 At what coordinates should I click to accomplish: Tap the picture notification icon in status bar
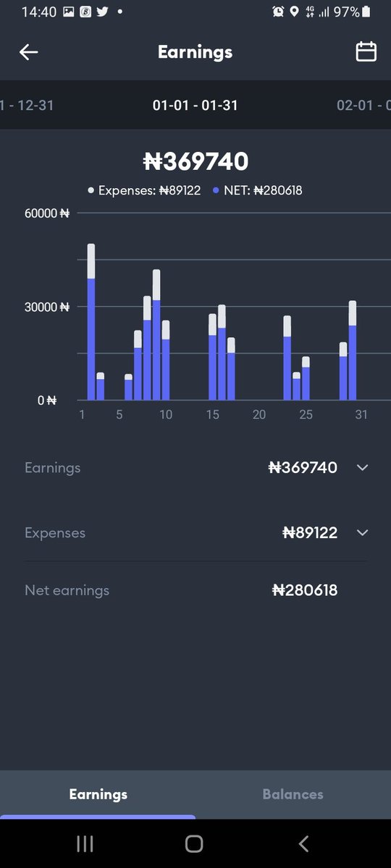pyautogui.click(x=69, y=12)
